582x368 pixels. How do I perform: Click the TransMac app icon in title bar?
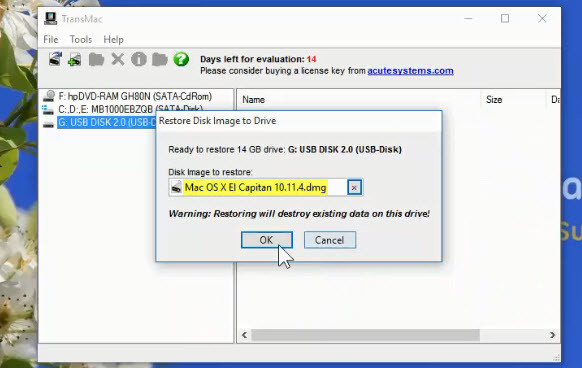(x=50, y=19)
